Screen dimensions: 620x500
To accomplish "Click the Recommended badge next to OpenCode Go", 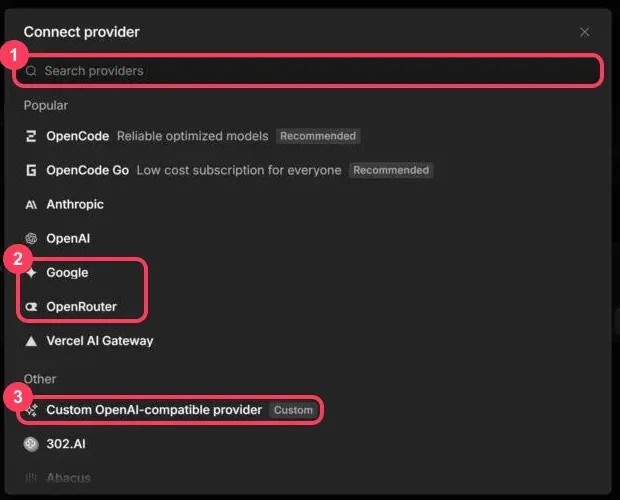I will [x=391, y=170].
